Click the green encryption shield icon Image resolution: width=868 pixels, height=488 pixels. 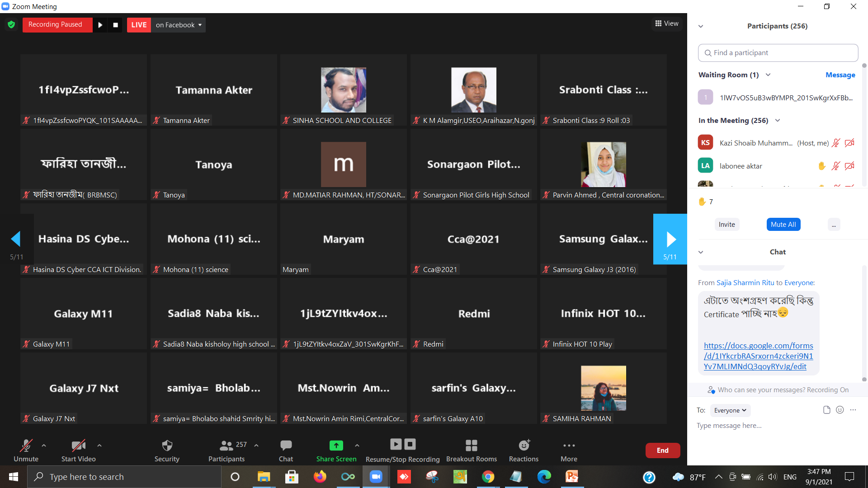[11, 25]
